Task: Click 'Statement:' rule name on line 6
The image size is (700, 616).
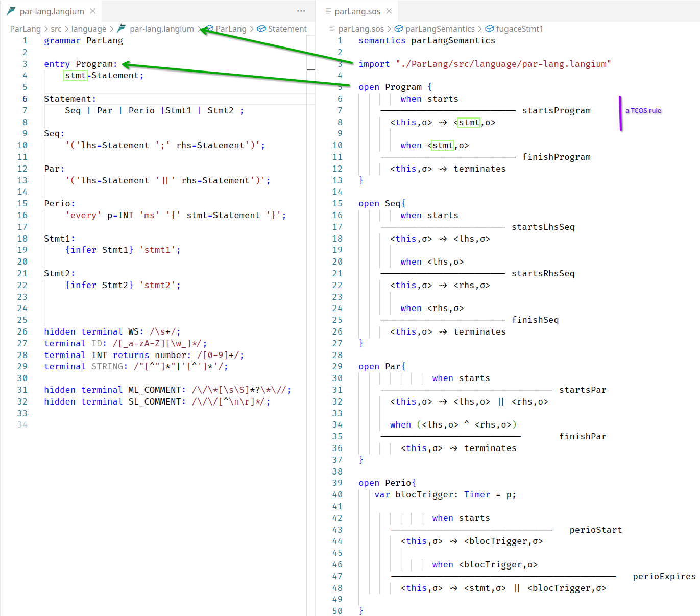Action: point(70,99)
